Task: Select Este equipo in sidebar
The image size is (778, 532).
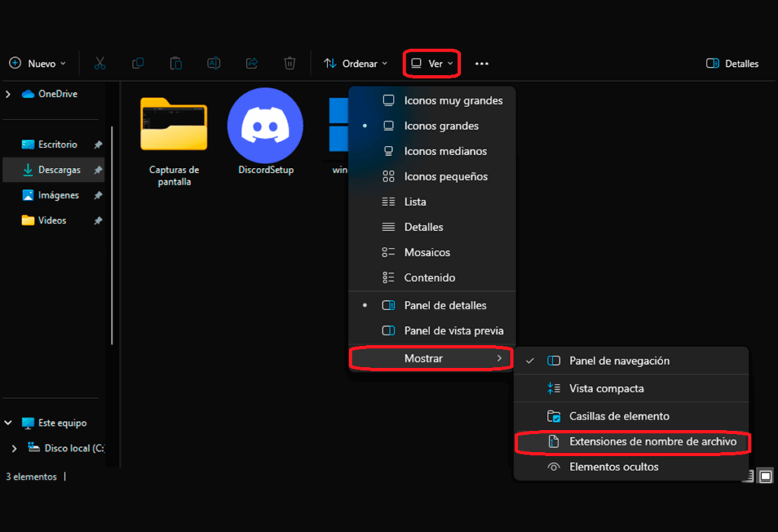Action: [54, 423]
